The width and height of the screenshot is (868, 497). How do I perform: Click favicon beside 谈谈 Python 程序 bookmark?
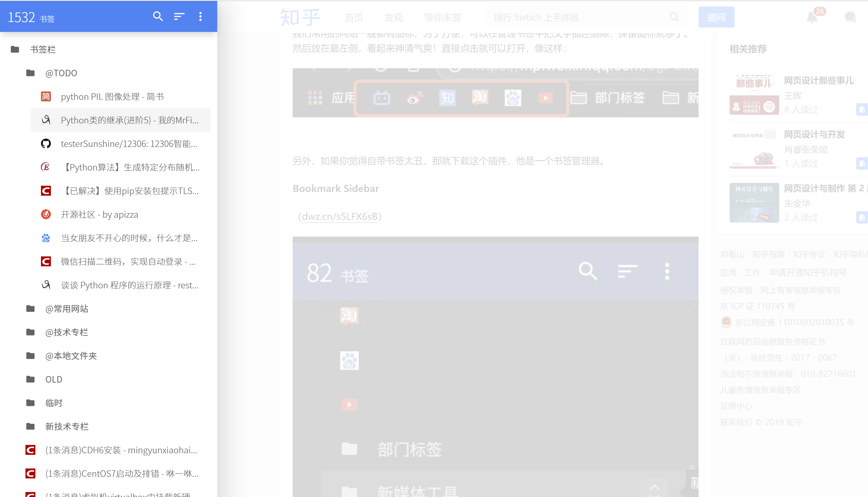pyautogui.click(x=46, y=285)
